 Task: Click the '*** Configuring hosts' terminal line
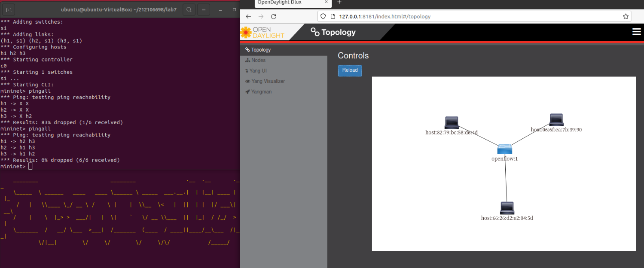coord(34,47)
